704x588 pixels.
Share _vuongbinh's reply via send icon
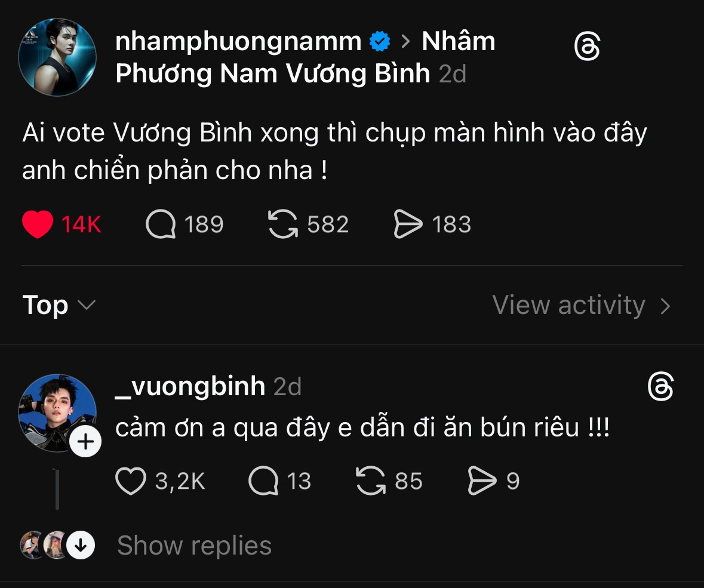[x=482, y=482]
